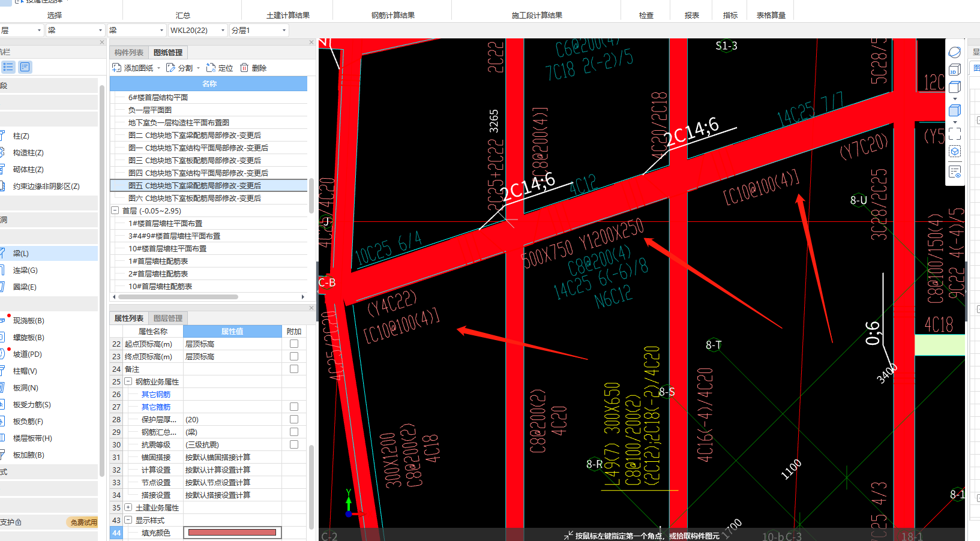The height and width of the screenshot is (541, 980).
Task: Check 附加 box for 起点顶标高 row
Action: click(294, 344)
